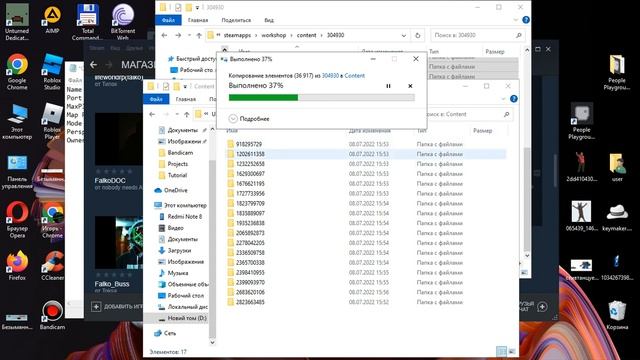Open AIMP desktop icon
This screenshot has width=640, height=360.
point(52,20)
